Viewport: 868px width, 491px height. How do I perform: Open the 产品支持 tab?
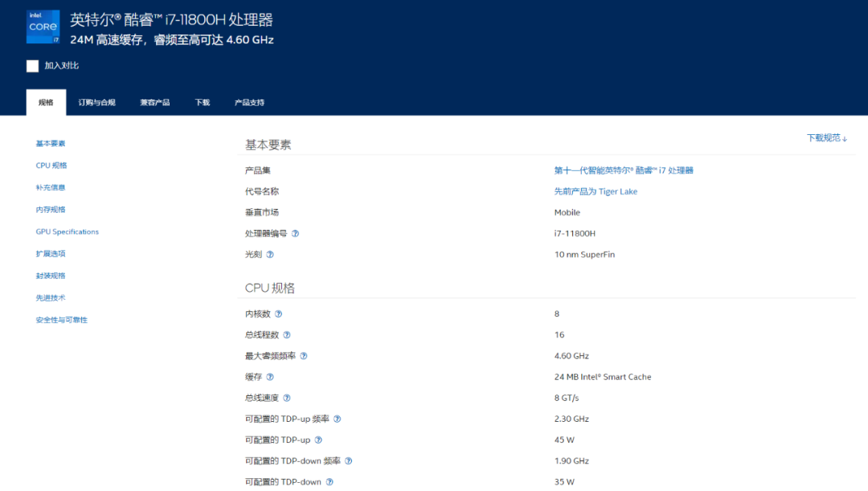click(x=249, y=102)
